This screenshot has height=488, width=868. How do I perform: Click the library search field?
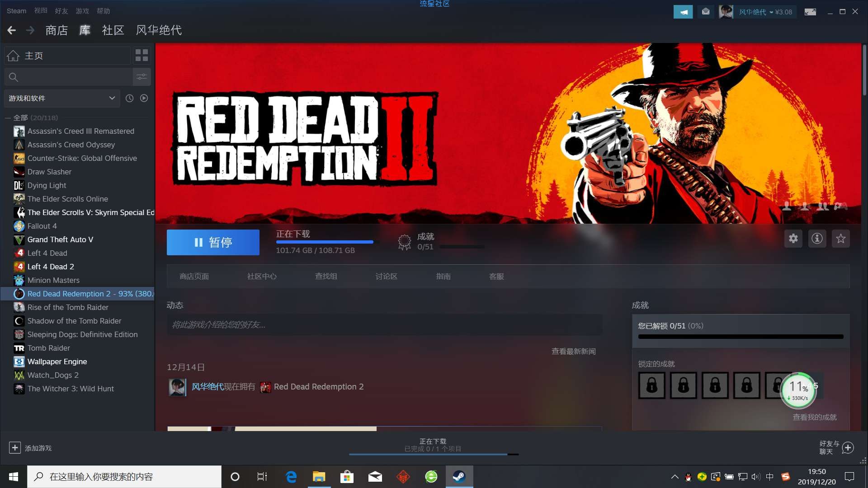coord(68,77)
